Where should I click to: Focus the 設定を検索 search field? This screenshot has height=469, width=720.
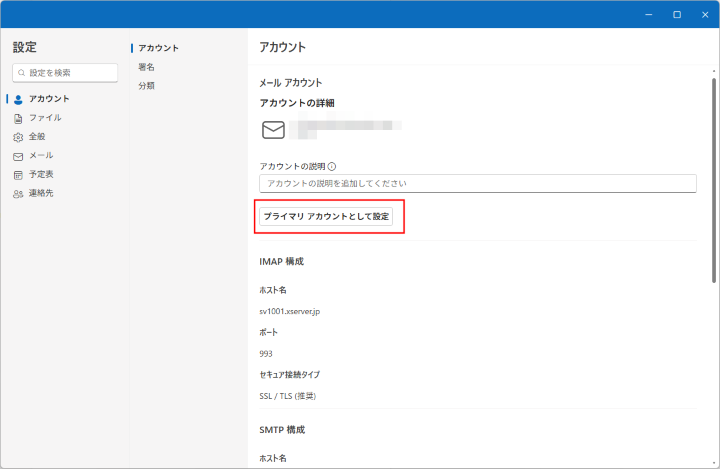pos(65,73)
